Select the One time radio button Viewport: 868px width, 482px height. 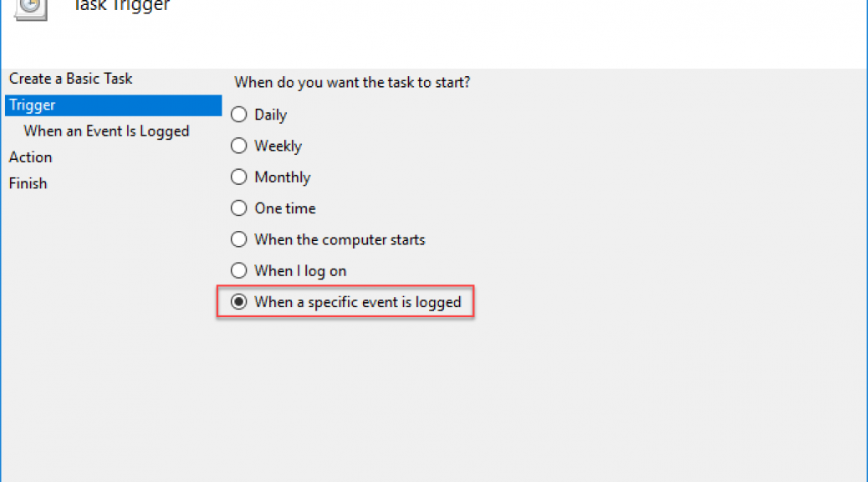point(238,208)
